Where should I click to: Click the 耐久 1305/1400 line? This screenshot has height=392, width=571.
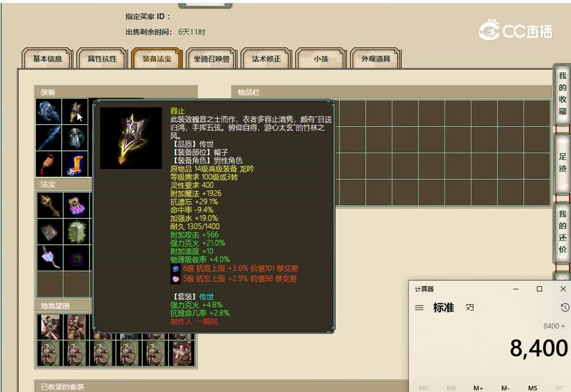(x=195, y=226)
